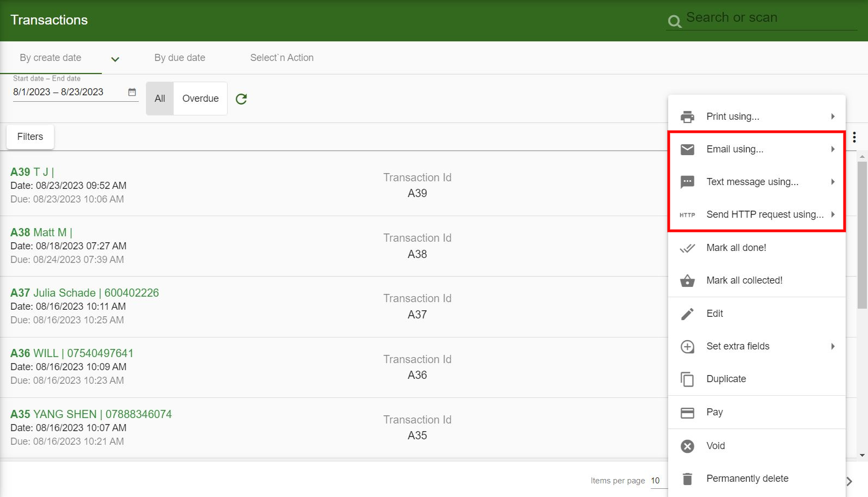Expand the Set extra fields submenu arrow
The height and width of the screenshot is (497, 868).
click(833, 346)
